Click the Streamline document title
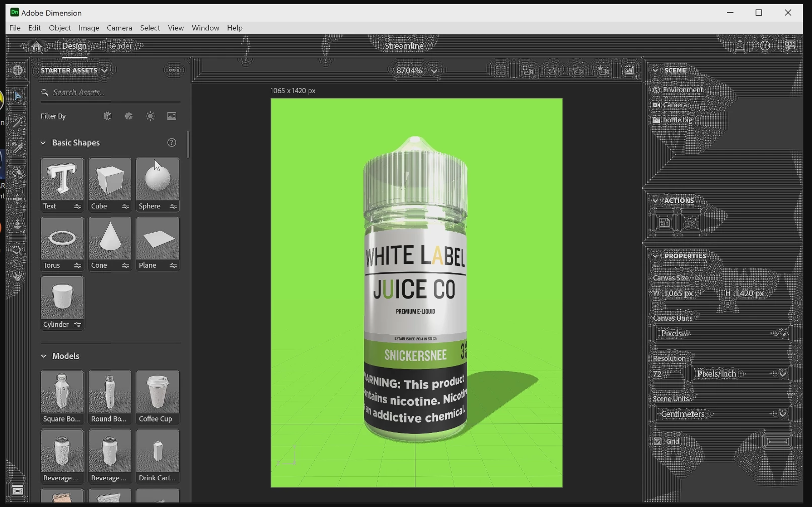 (404, 46)
